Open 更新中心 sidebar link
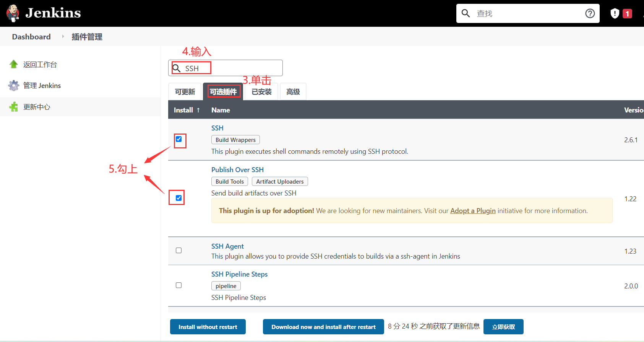The width and height of the screenshot is (644, 342). tap(37, 107)
